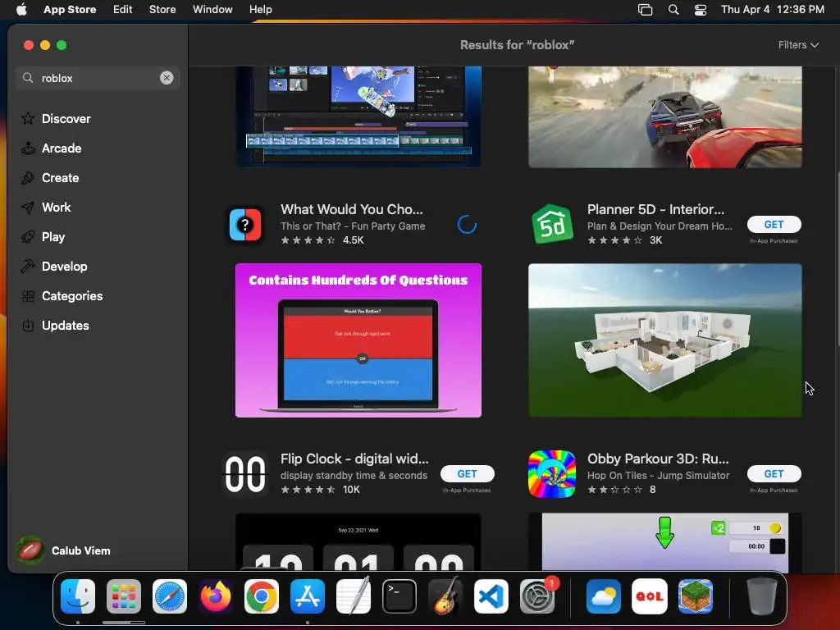Open System Settings from the Dock
The image size is (840, 630).
point(536,596)
